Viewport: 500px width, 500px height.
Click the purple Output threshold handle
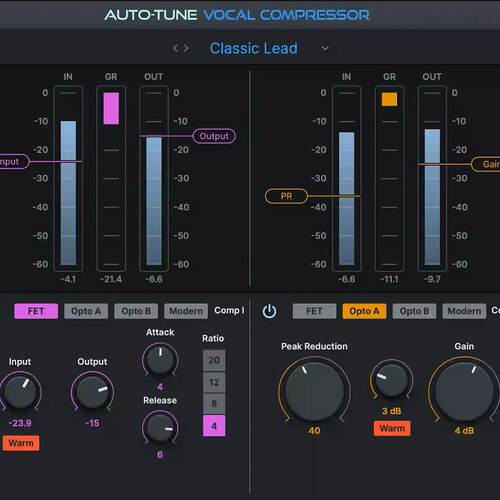click(x=214, y=136)
